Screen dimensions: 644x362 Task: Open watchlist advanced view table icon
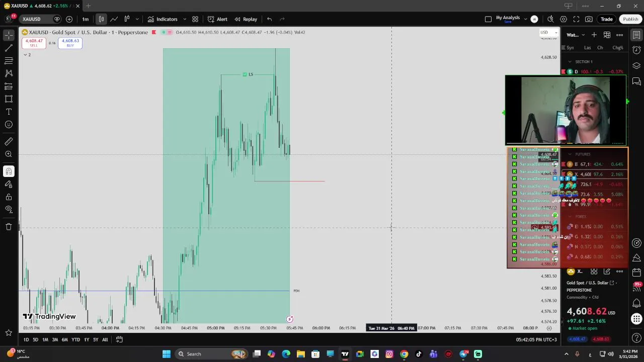click(607, 35)
